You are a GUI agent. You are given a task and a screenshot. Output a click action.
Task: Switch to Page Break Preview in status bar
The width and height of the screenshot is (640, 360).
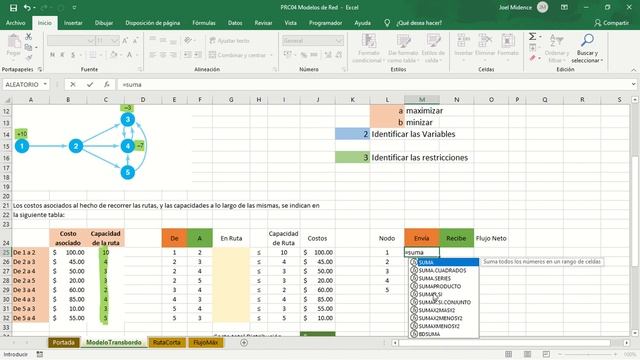pyautogui.click(x=546, y=354)
